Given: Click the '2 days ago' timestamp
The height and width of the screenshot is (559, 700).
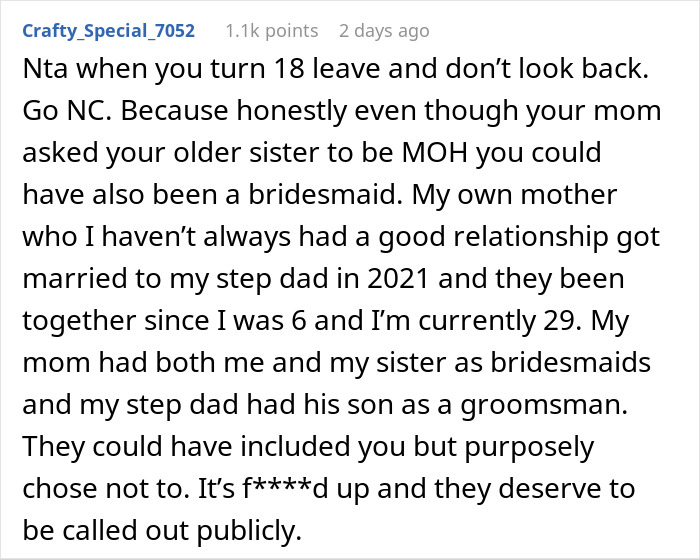Looking at the screenshot, I should click(386, 30).
